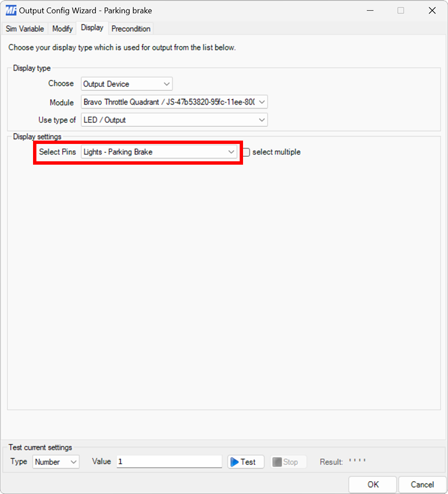Open the Select Pins dropdown arrow

click(231, 151)
